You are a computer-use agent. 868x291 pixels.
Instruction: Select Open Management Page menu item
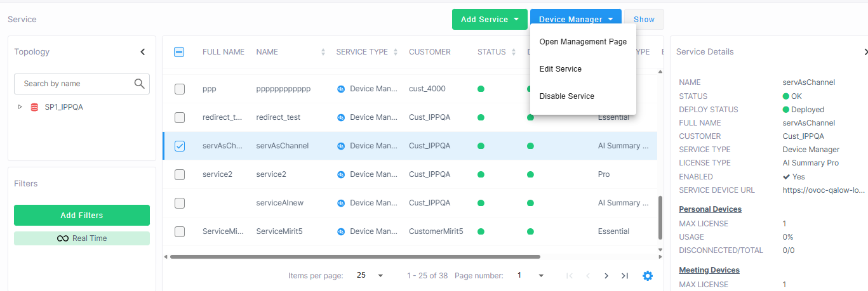[582, 42]
